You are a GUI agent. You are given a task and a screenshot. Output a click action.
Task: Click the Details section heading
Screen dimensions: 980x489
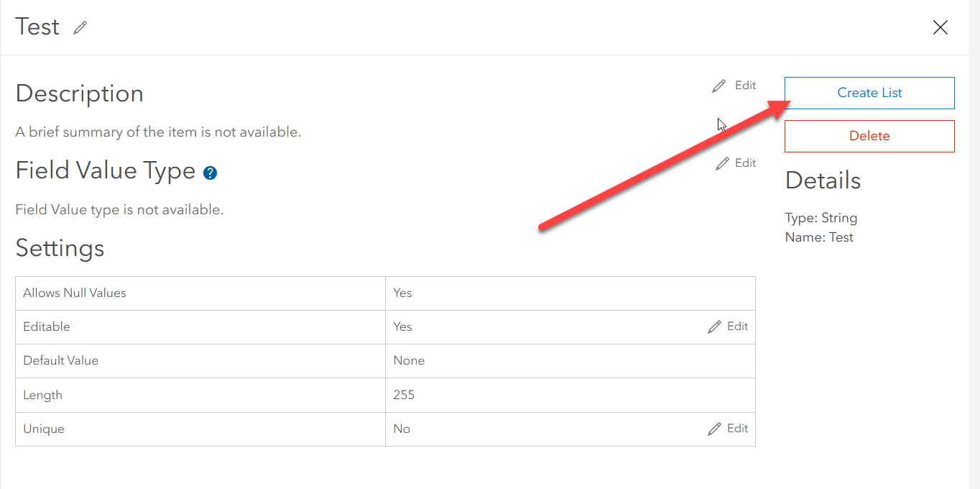[x=823, y=180]
